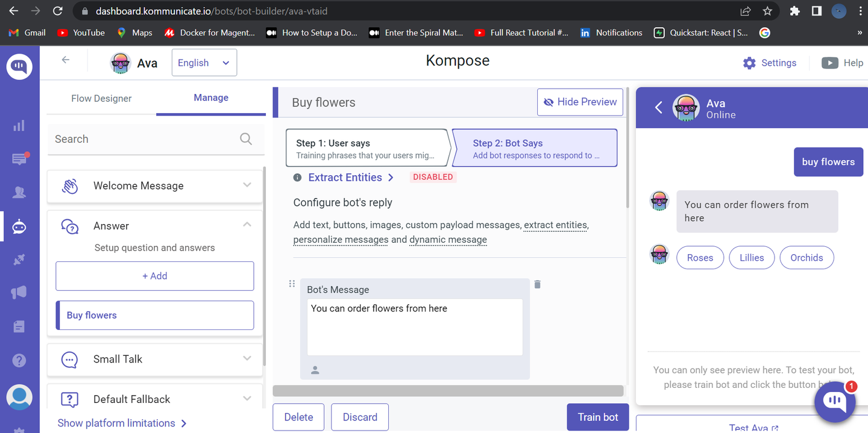
Task: Click the campaigns megaphone icon in sidebar
Action: [x=19, y=293]
